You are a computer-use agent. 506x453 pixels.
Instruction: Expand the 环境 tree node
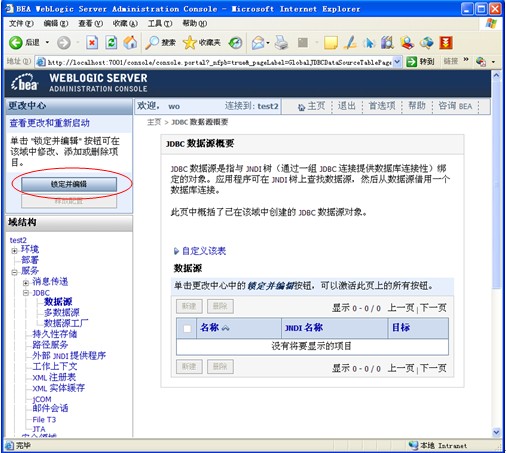(14, 251)
